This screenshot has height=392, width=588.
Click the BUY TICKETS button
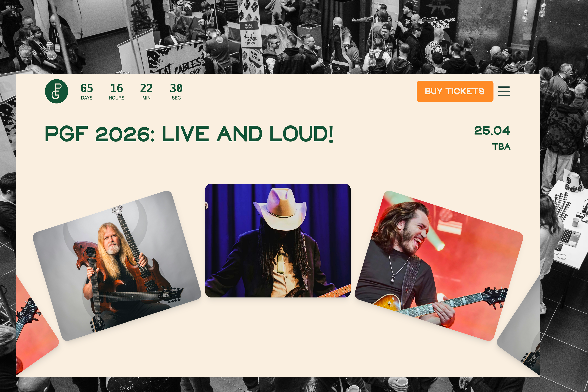455,91
